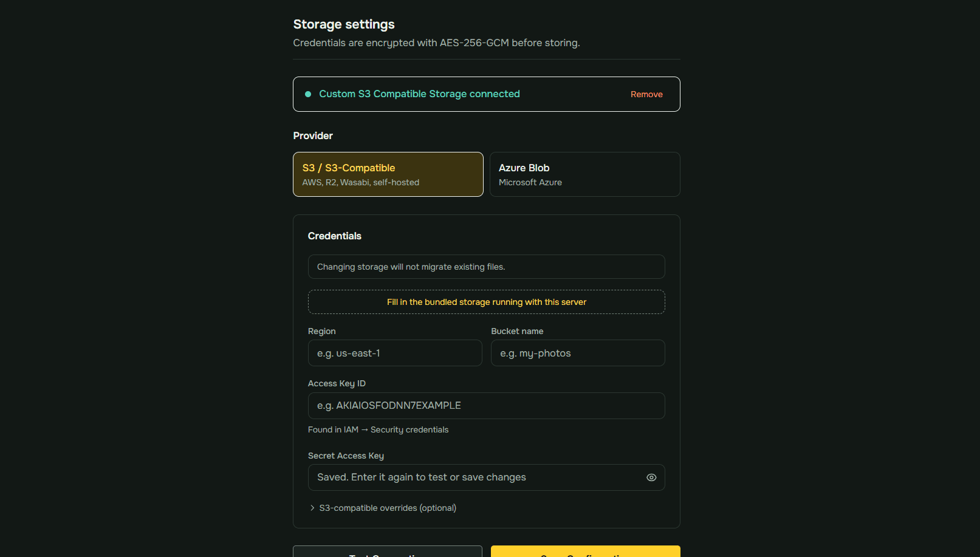Click the green connected status dot
Viewport: 980px width, 557px height.
(x=308, y=94)
